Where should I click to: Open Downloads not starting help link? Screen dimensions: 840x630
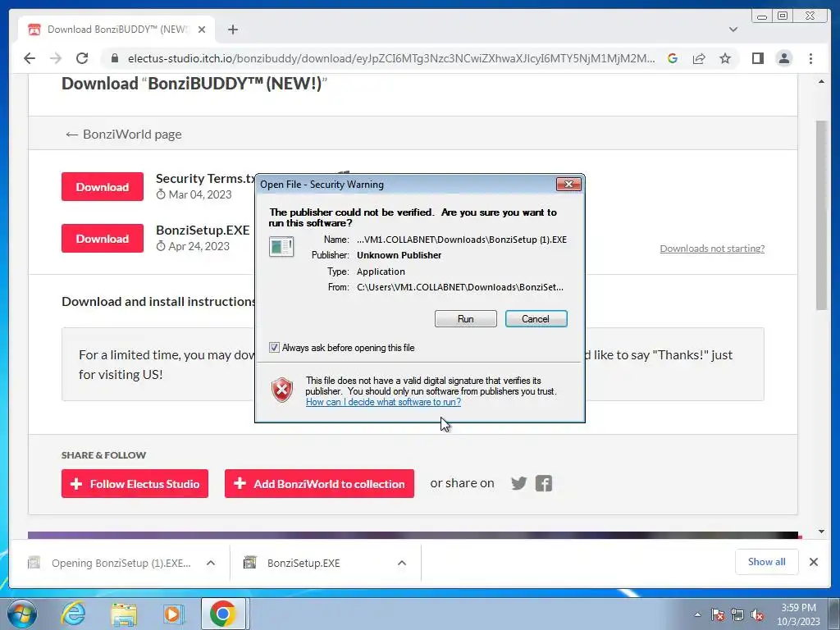(712, 249)
